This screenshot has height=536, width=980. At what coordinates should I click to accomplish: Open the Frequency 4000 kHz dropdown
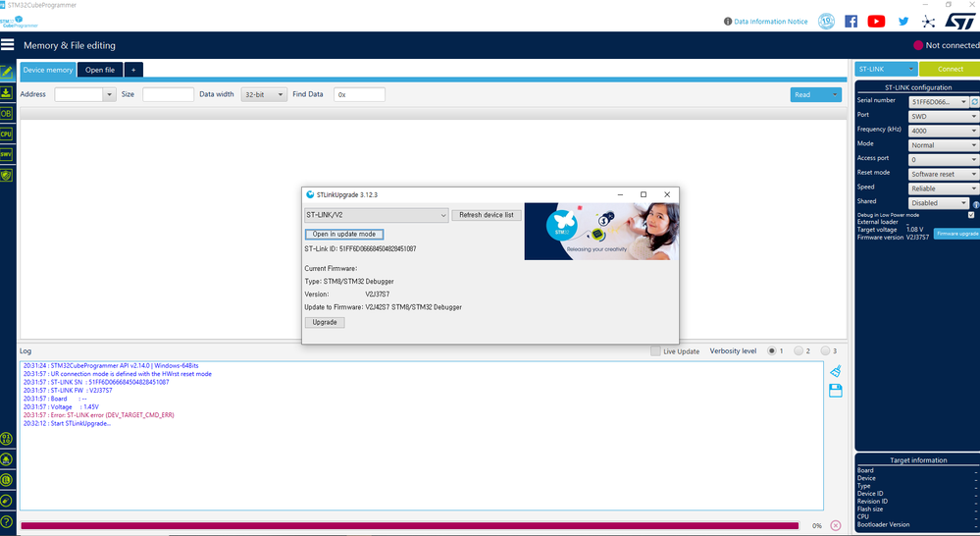pos(944,131)
